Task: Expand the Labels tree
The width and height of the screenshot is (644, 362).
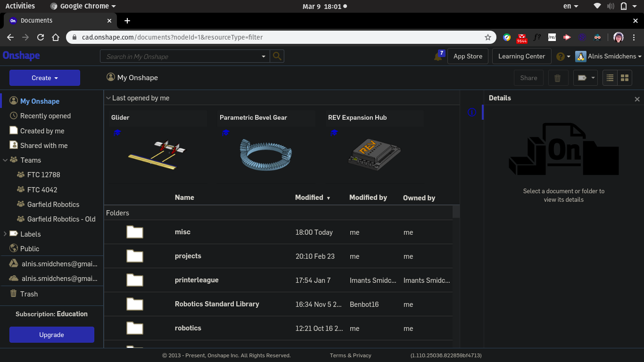Action: [x=5, y=234]
